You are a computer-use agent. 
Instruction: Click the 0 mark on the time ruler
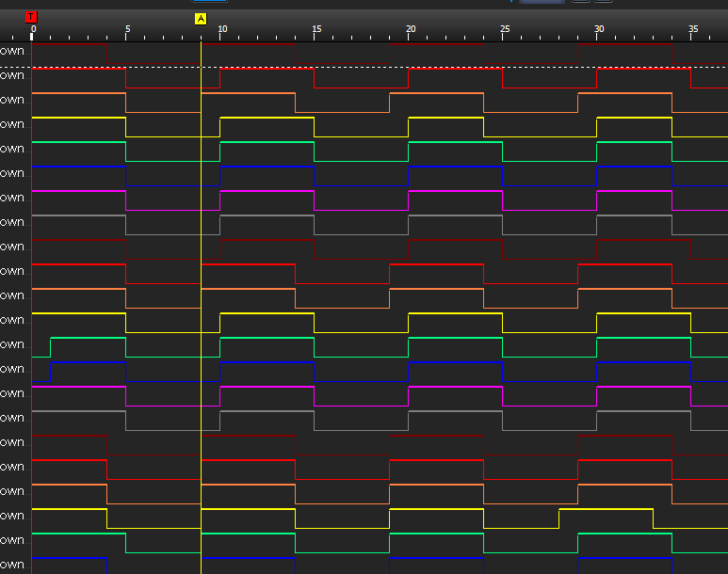[33, 30]
